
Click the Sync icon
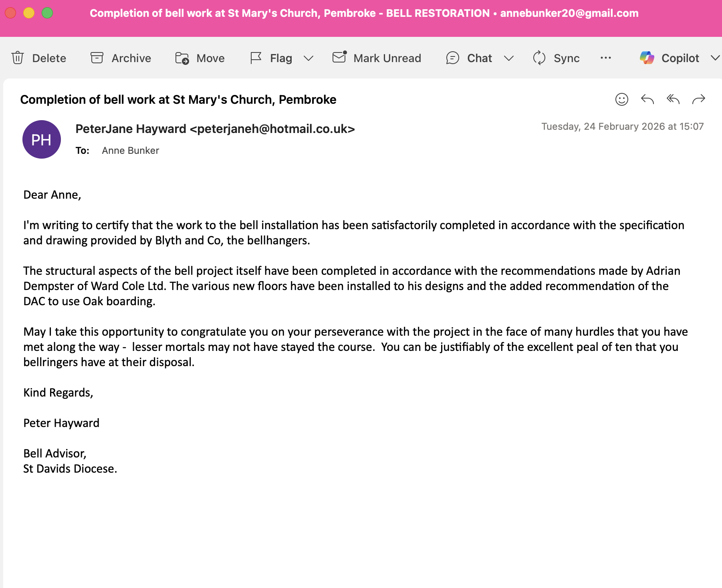(539, 58)
